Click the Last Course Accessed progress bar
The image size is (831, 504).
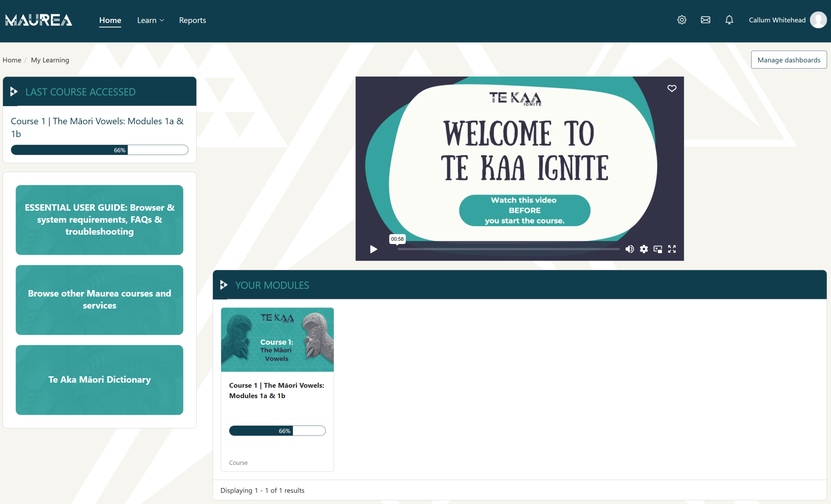(x=99, y=150)
